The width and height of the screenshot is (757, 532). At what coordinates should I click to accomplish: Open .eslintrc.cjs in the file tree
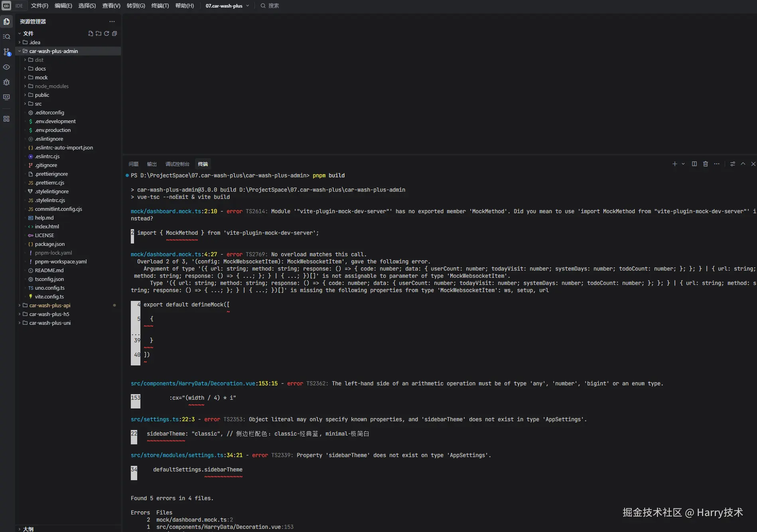point(47,156)
